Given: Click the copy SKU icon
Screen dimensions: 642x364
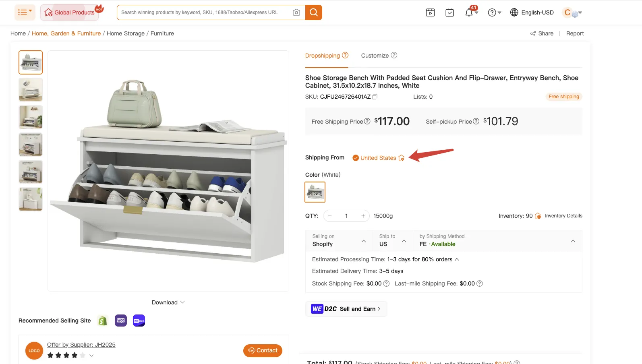Looking at the screenshot, I should click(x=375, y=97).
